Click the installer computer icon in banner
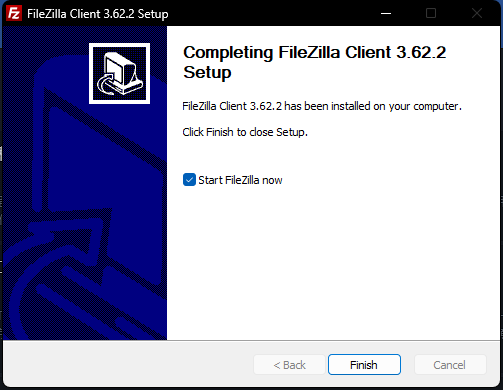Screen dimensions: 503x390 (119, 73)
